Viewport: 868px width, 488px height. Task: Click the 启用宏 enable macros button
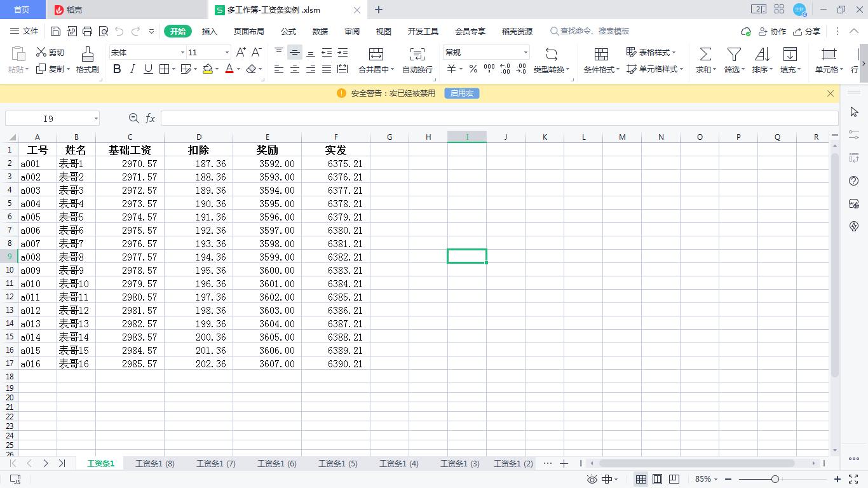pyautogui.click(x=461, y=93)
